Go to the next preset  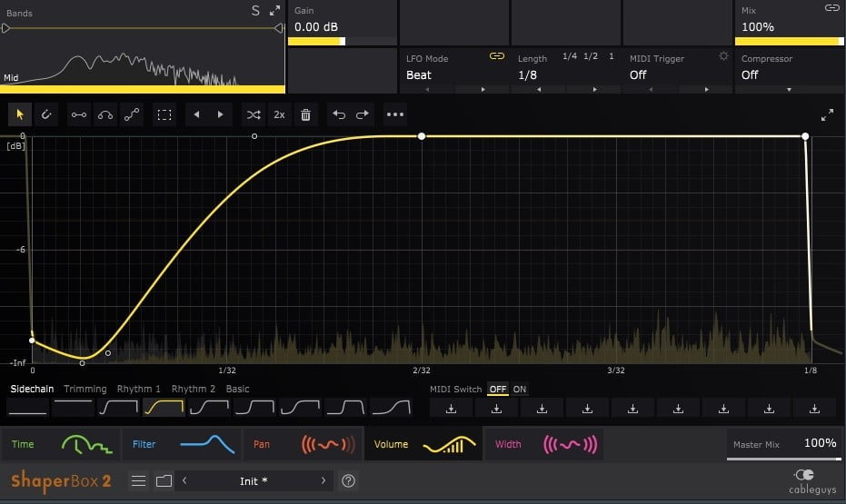323,480
